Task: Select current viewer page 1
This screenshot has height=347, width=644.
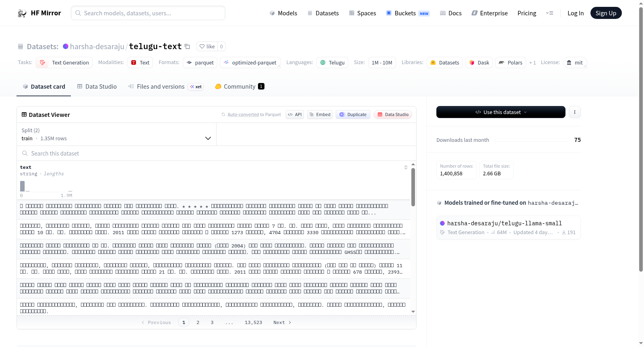Action: point(184,322)
